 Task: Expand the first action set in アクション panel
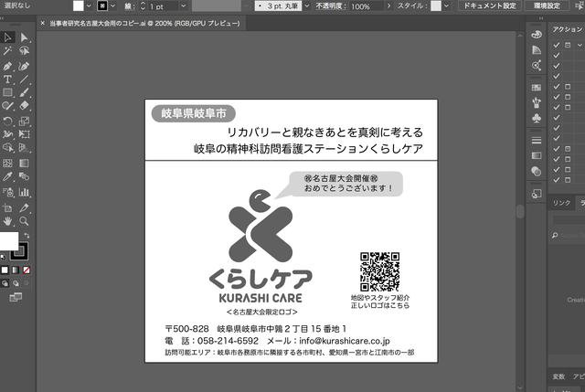[x=579, y=45]
